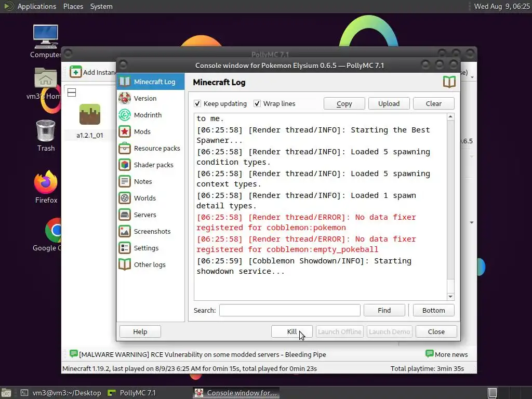Click the Other logs book icon
Screen dimensions: 532x399
[125, 264]
